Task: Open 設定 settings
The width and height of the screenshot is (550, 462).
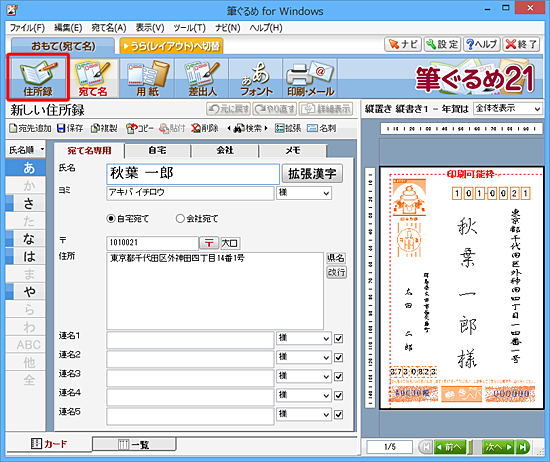Action: [442, 45]
